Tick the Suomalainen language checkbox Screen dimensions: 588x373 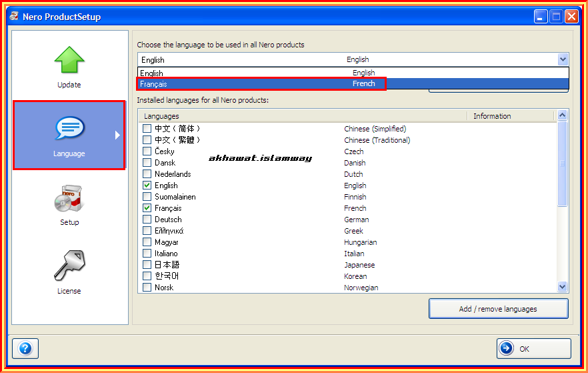click(147, 196)
